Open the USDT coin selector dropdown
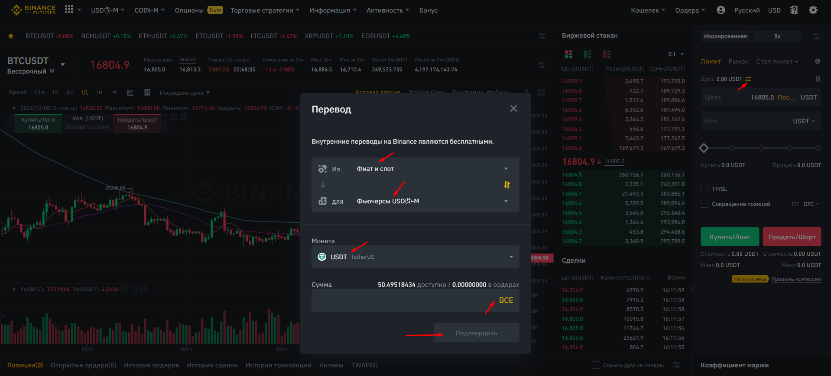Screen dimensions: 831x376 tap(415, 257)
